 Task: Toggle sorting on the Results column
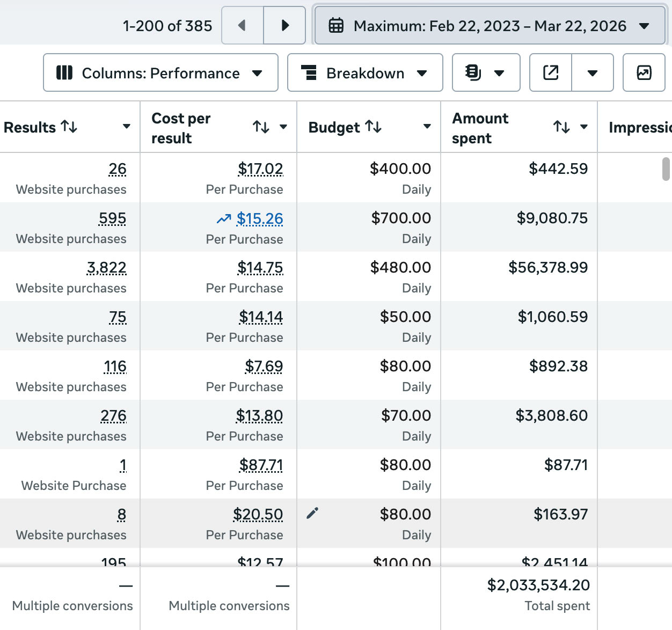pyautogui.click(x=69, y=127)
